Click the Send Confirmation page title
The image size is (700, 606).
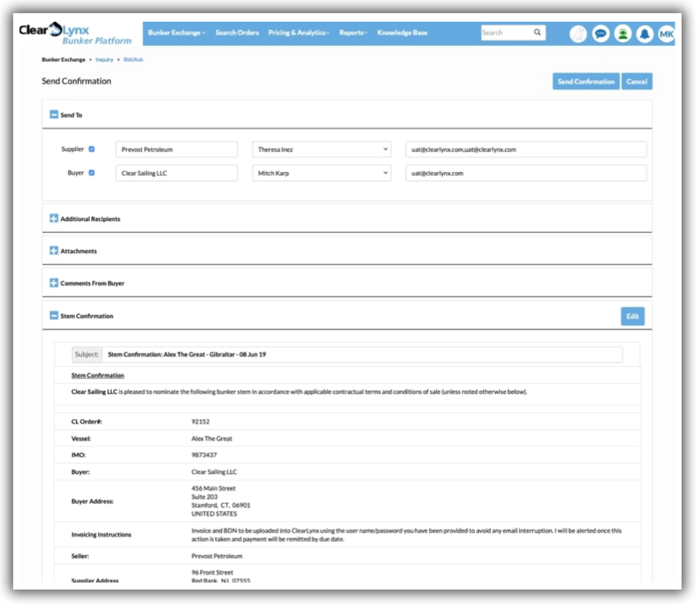76,81
